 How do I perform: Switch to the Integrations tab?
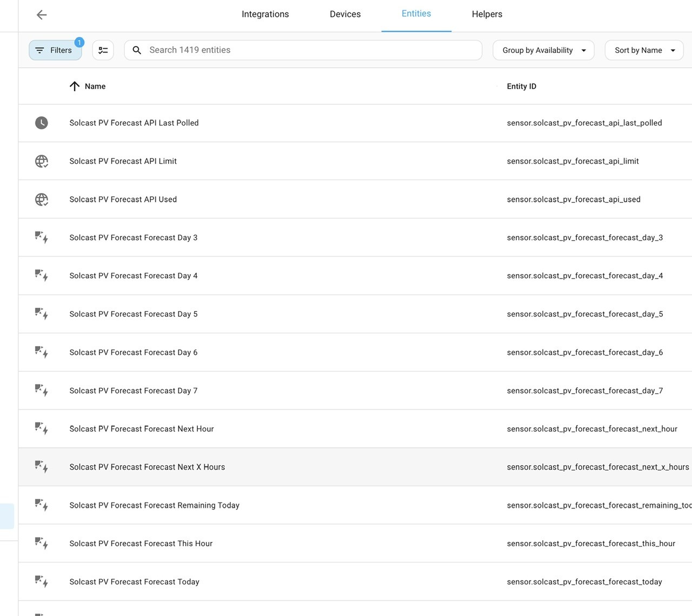click(x=265, y=14)
